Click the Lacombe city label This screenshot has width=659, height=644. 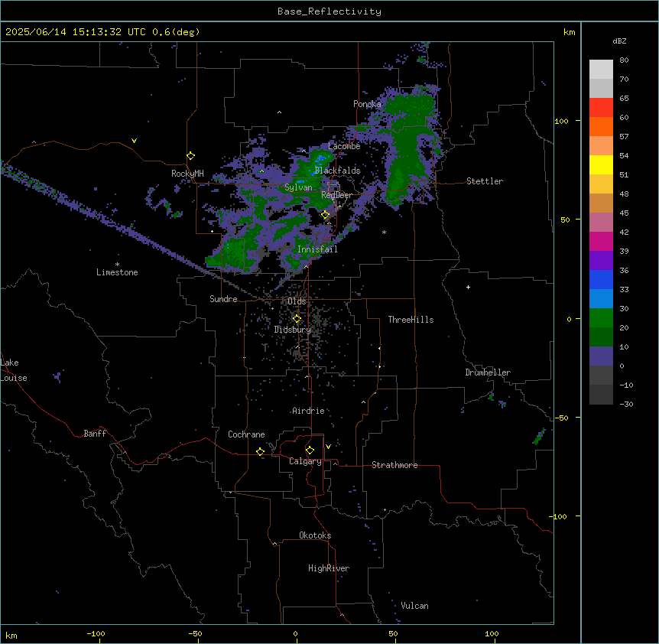click(344, 146)
